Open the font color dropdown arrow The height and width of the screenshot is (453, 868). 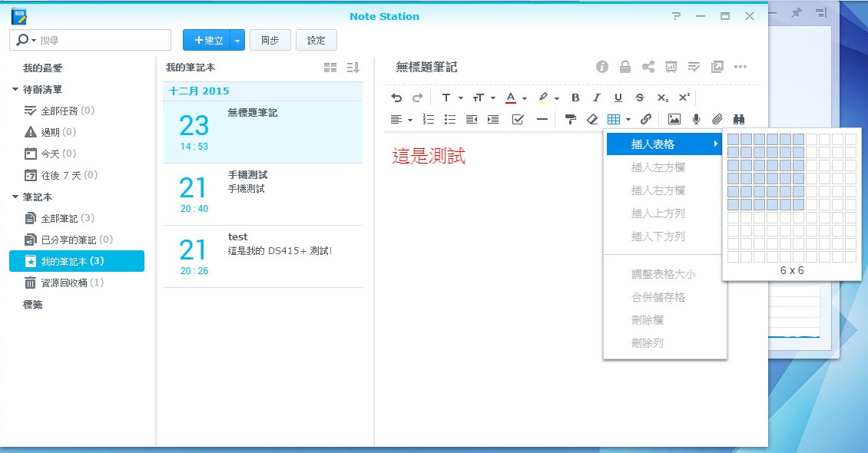[524, 98]
